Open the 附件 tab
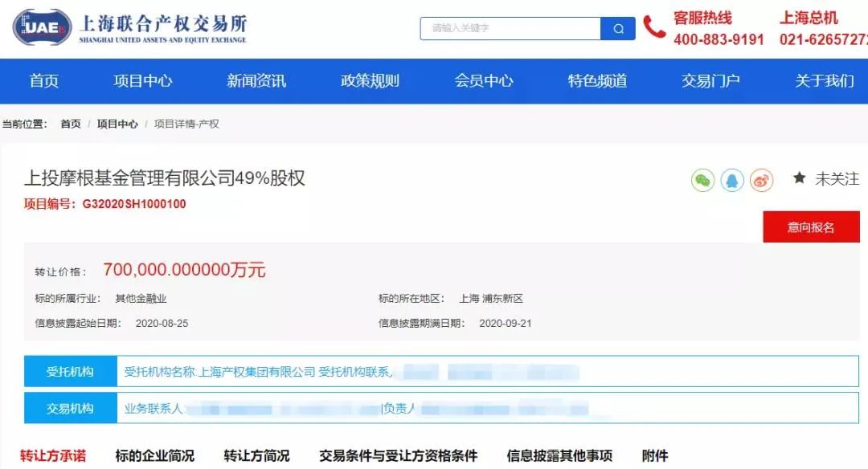 (x=655, y=455)
